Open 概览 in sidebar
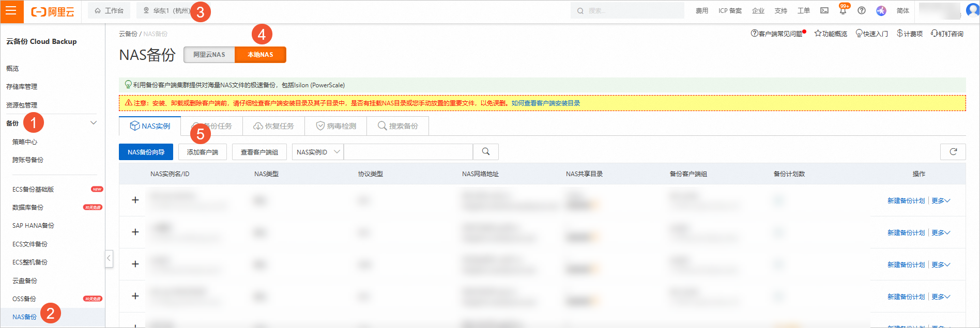 (x=12, y=68)
